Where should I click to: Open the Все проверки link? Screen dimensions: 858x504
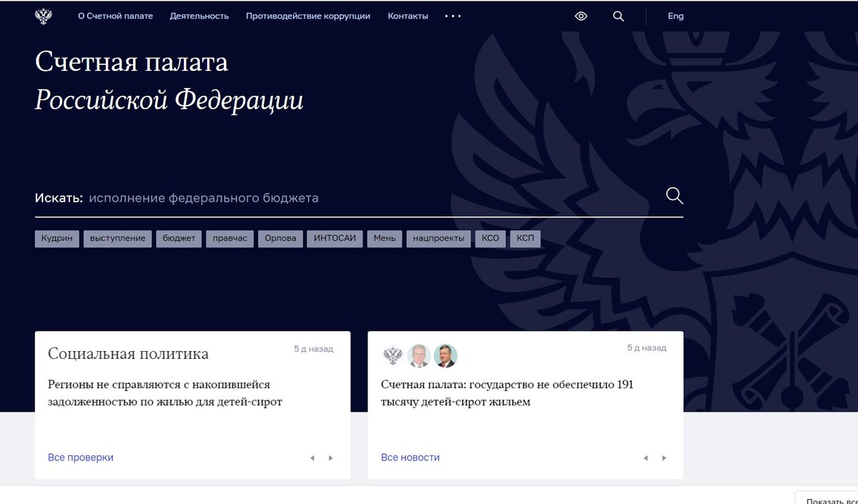click(x=81, y=458)
